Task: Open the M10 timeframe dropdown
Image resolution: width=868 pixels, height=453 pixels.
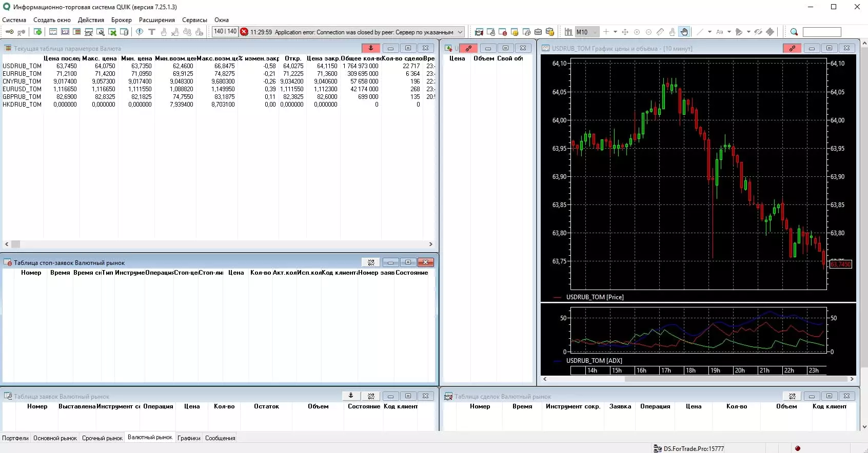Action: pos(595,32)
